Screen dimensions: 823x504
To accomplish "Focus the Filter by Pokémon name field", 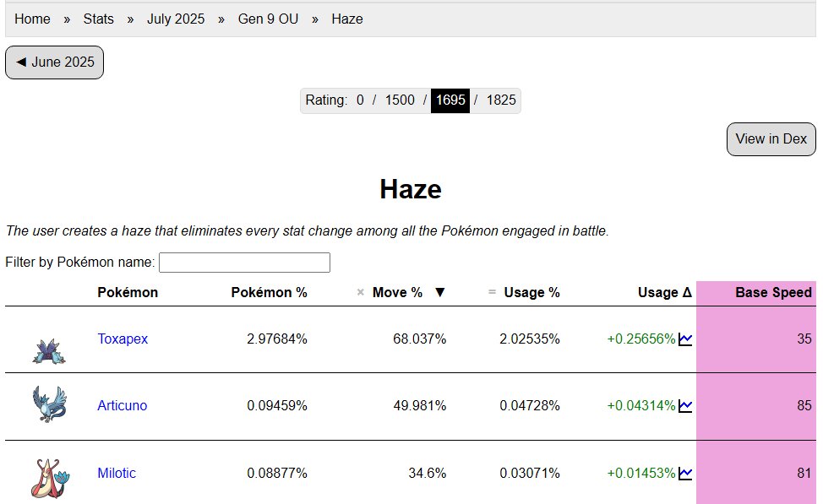I will pos(244,263).
